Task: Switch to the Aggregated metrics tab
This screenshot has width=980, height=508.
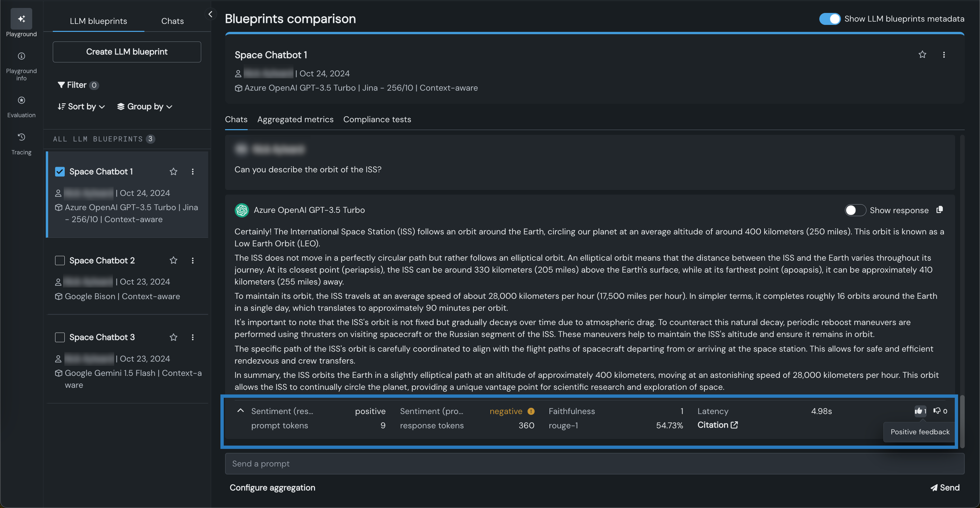Action: click(295, 120)
